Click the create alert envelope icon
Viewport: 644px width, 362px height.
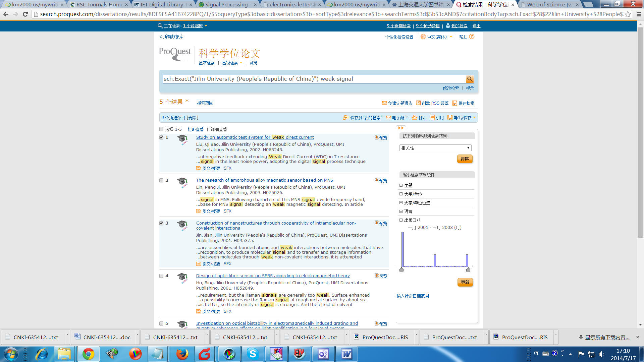(x=384, y=103)
